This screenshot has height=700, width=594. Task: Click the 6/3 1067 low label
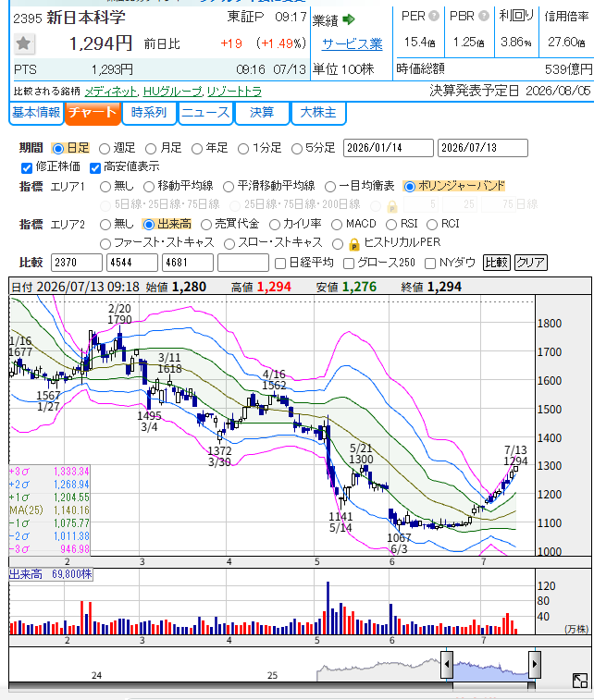coord(399,544)
